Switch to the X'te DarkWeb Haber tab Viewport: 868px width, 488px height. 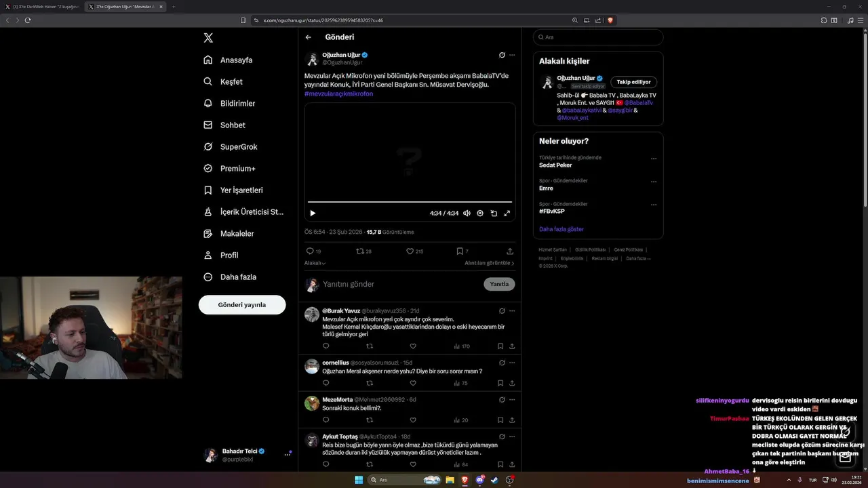tap(42, 7)
